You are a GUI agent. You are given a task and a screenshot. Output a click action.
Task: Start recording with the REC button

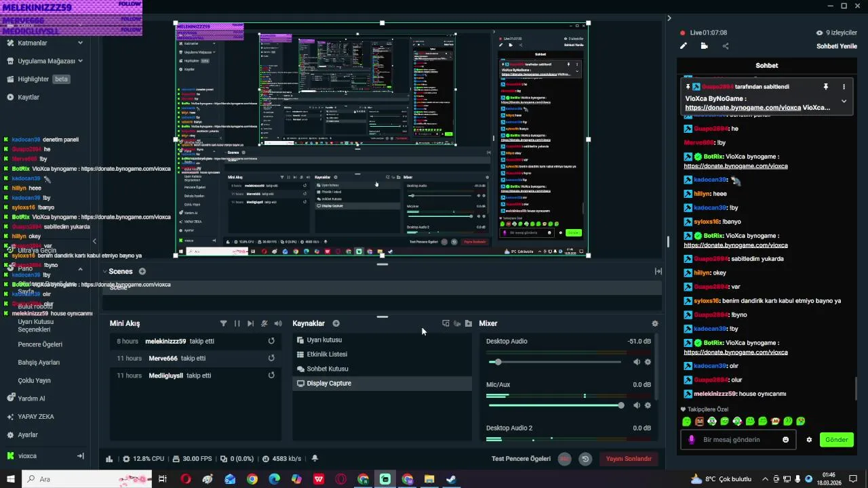[564, 459]
